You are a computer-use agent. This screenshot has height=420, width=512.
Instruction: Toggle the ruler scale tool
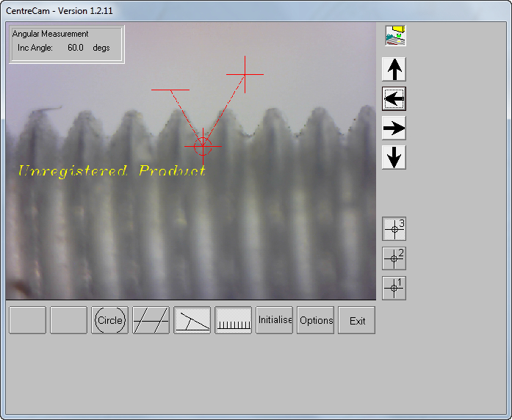233,320
